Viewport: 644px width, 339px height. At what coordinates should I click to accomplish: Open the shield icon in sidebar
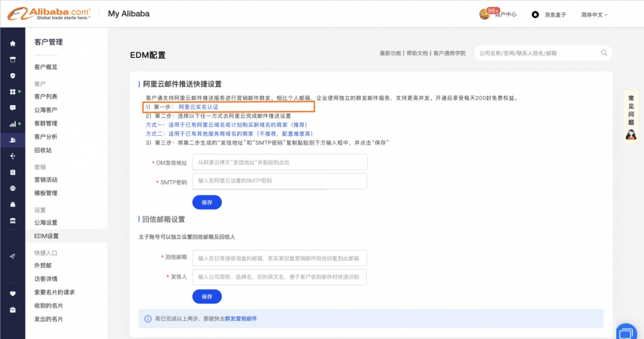(13, 76)
